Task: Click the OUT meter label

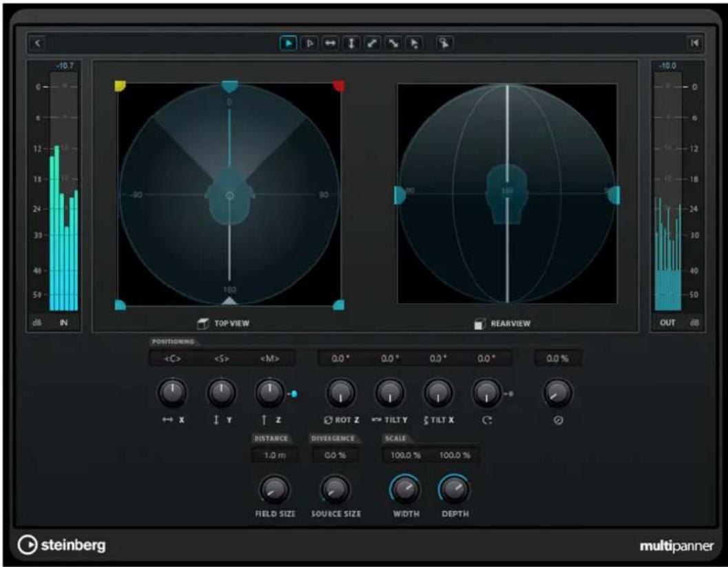Action: click(667, 322)
